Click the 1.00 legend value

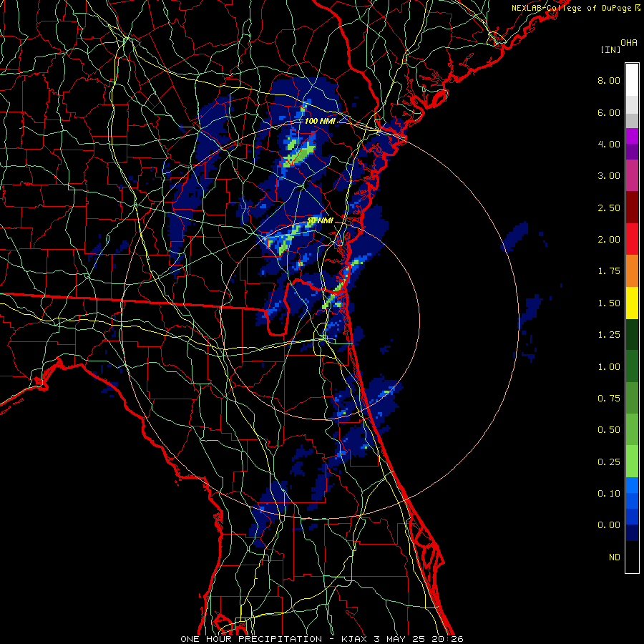(x=609, y=367)
